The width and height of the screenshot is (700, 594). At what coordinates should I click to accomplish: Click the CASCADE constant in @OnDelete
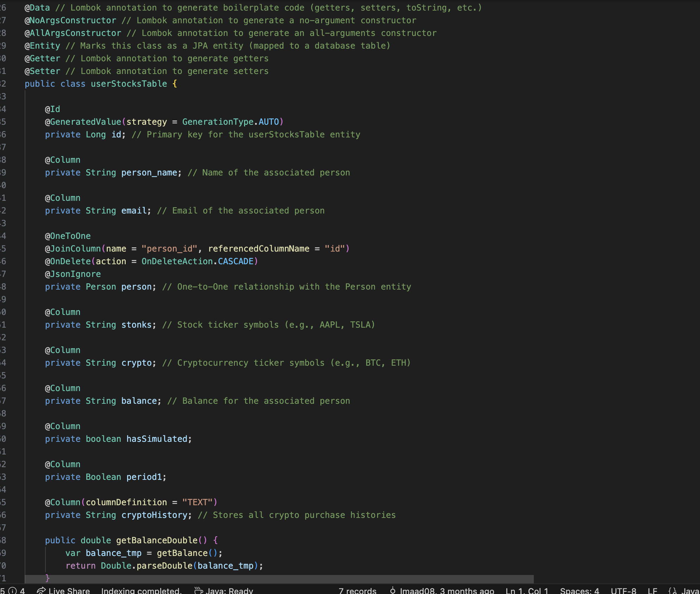tap(236, 261)
